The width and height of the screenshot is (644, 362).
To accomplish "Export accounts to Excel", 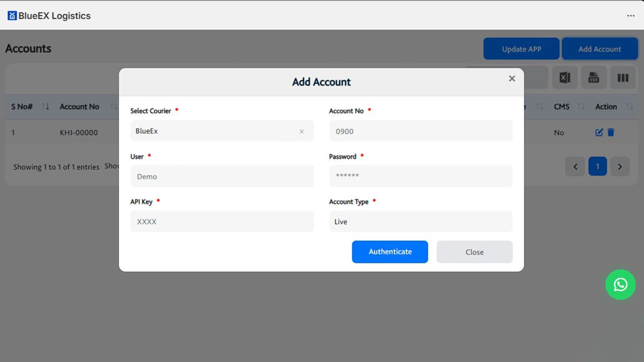I will [565, 78].
